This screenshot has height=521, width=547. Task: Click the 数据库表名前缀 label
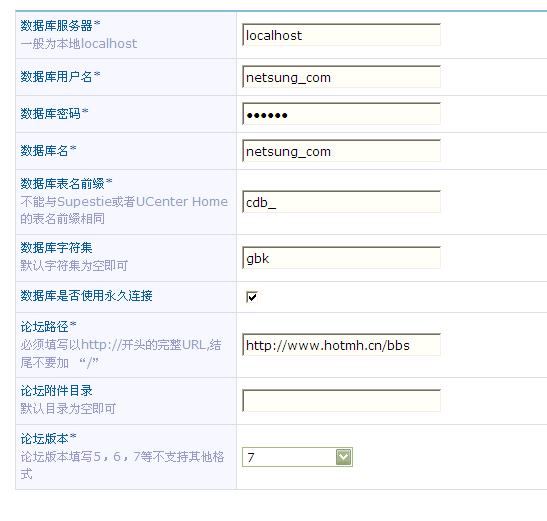(66, 183)
